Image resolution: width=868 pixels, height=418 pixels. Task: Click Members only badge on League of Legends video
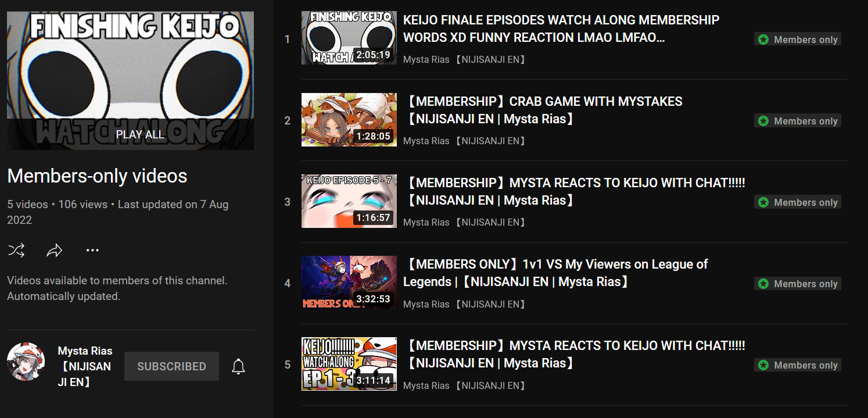[x=798, y=284]
